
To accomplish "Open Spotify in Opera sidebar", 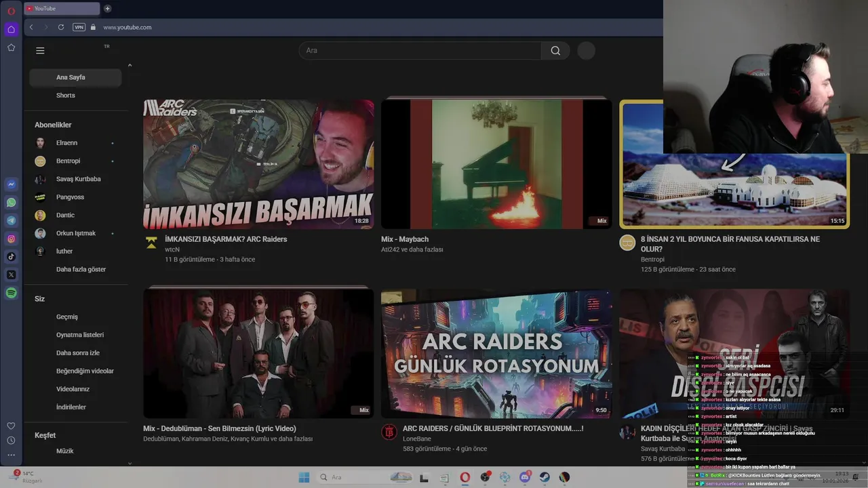I will coord(11,293).
